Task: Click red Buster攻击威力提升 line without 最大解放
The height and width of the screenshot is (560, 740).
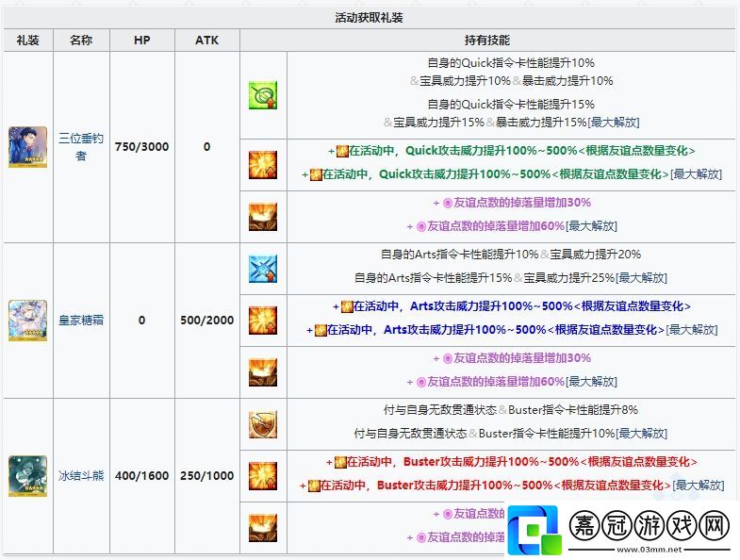Action: (512, 462)
